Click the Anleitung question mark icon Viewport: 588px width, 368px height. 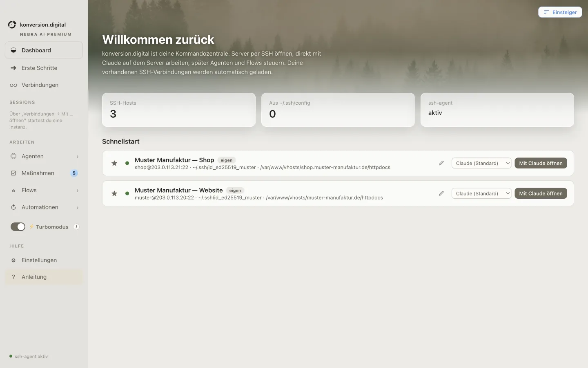[13, 277]
